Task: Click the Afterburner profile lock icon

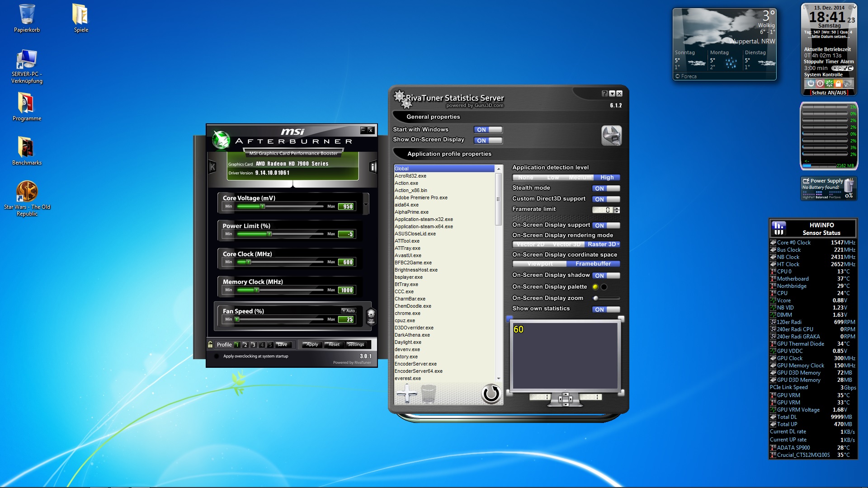Action: point(210,344)
